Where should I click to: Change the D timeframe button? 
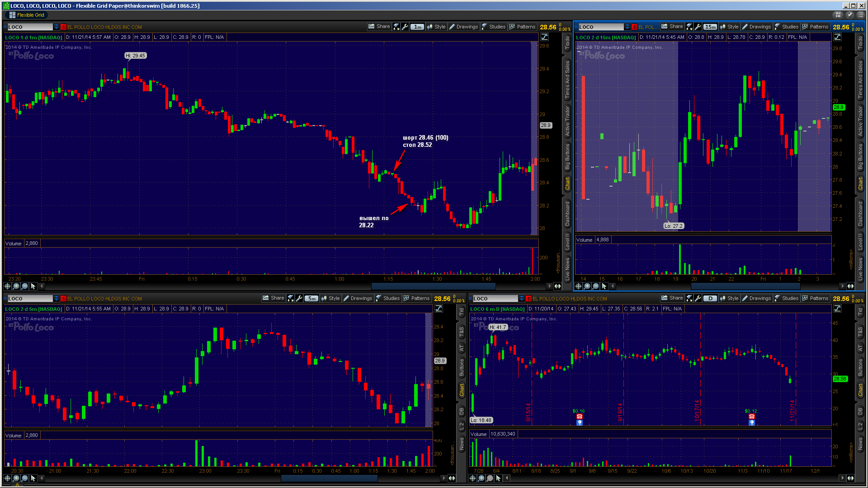click(x=710, y=298)
